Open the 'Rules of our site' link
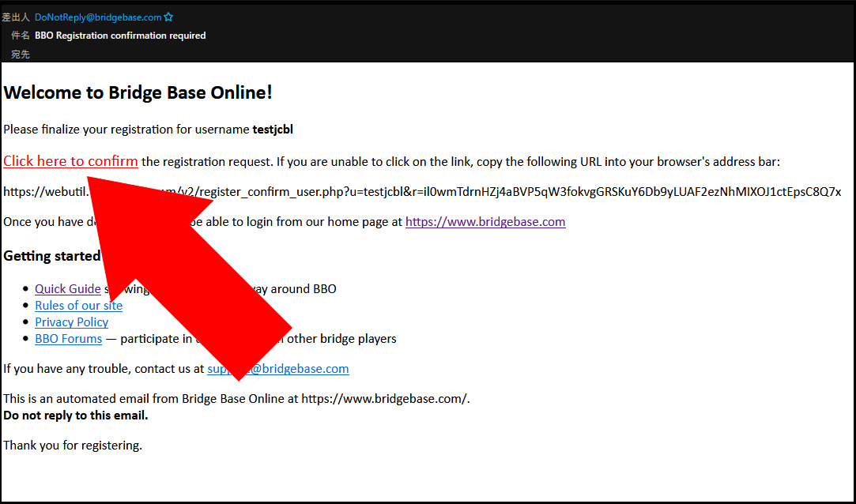This screenshot has height=504, width=856. coord(78,306)
